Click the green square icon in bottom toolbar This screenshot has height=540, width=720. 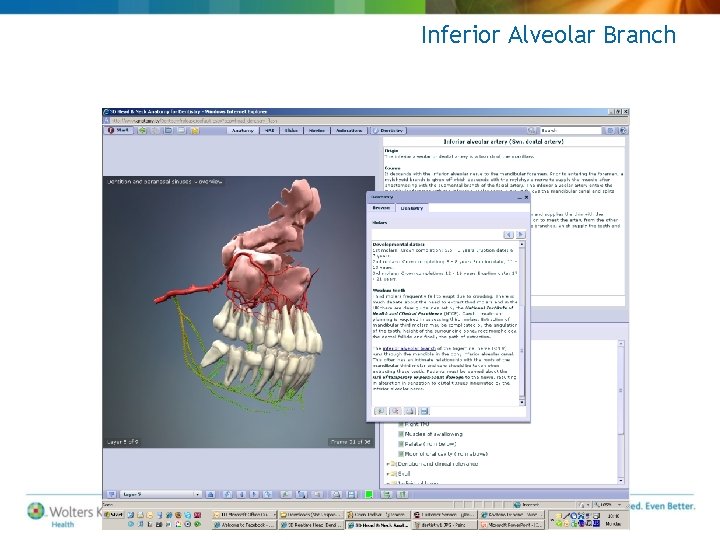tap(368, 495)
